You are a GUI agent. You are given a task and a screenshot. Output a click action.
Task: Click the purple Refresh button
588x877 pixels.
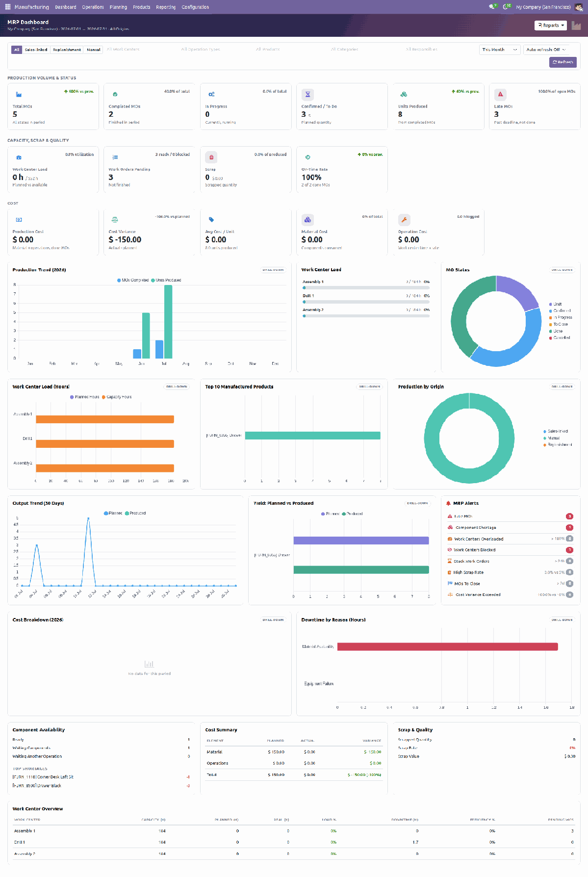(x=563, y=62)
